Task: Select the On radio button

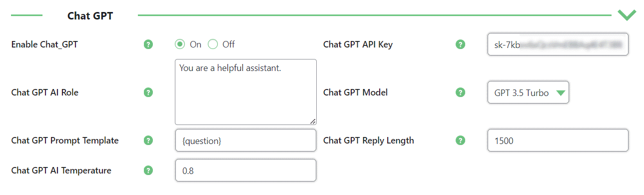Action: (180, 44)
